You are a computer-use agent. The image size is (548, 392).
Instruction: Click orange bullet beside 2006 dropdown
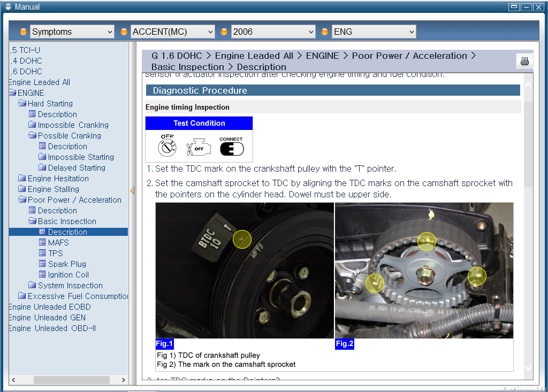point(224,32)
